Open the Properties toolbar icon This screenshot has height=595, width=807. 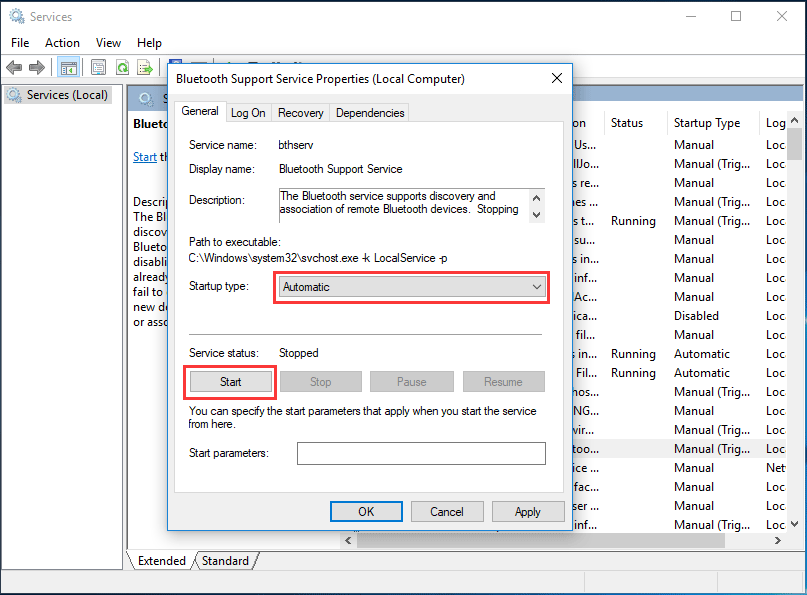98,67
